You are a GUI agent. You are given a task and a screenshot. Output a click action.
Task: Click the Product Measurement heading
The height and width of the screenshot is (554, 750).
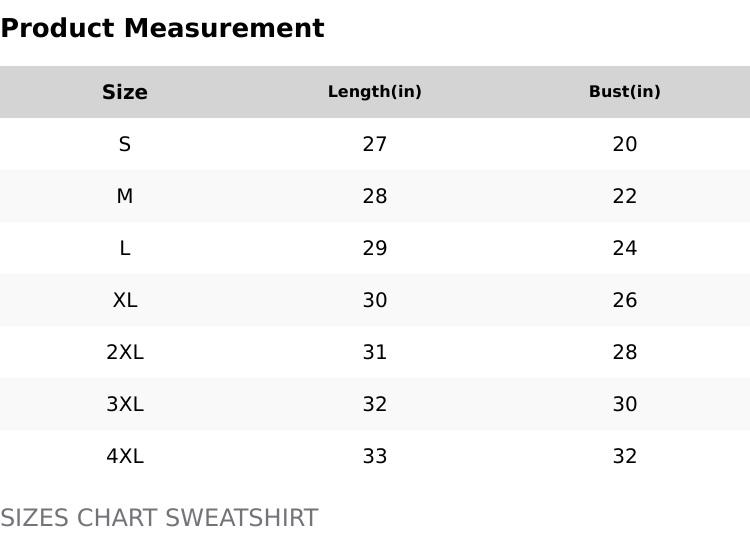[x=162, y=28]
